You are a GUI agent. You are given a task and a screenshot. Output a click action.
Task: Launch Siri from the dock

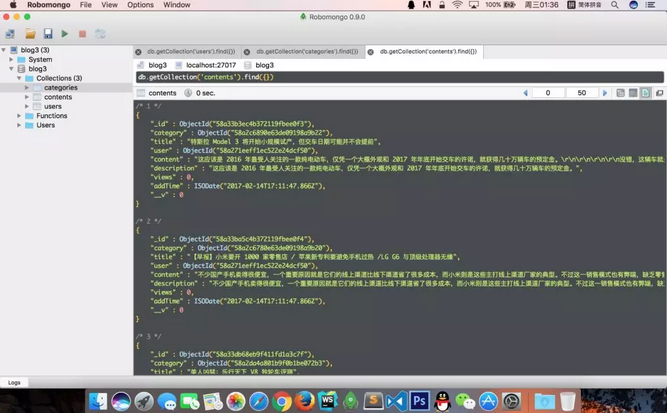point(121,401)
